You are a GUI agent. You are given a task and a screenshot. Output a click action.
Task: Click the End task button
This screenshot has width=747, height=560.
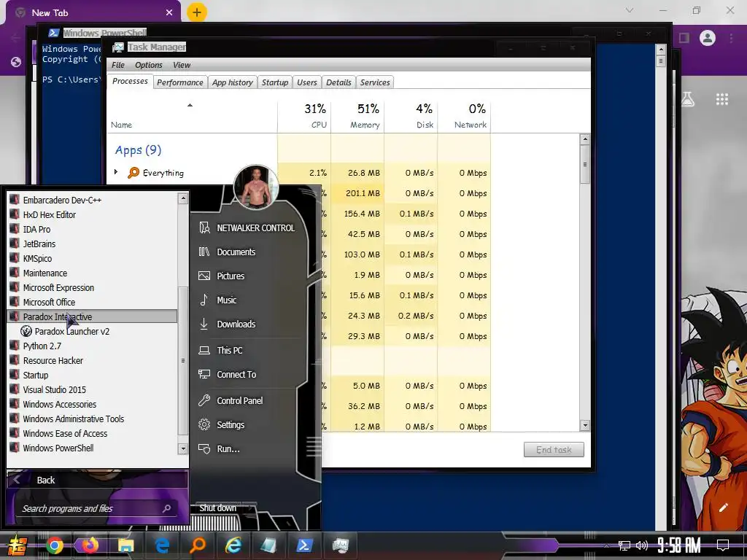[554, 449]
